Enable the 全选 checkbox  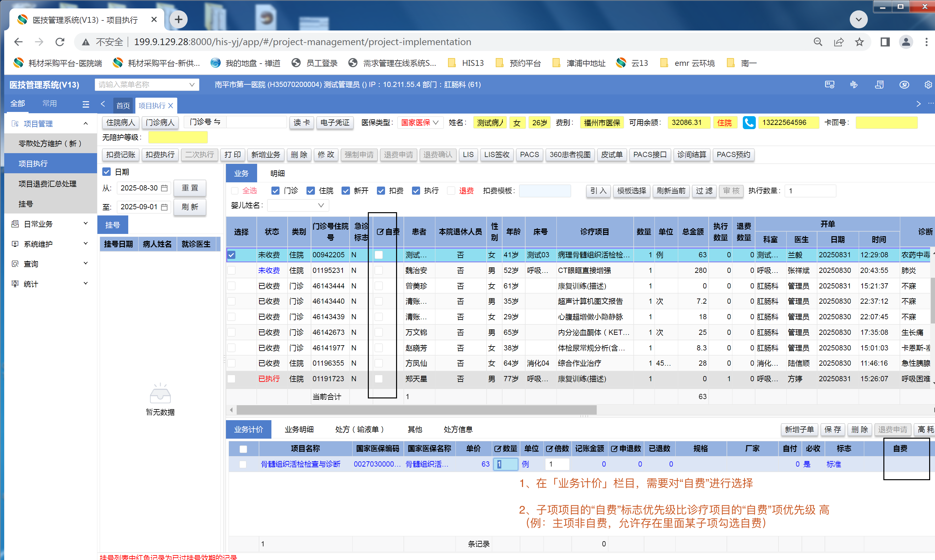234,191
